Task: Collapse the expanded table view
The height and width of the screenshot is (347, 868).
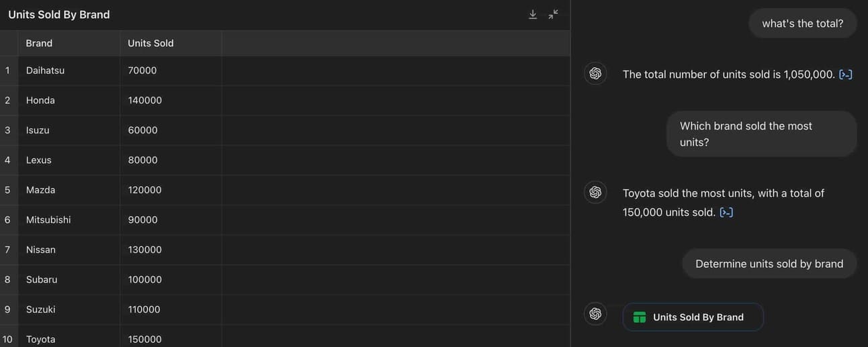Action: pos(553,15)
